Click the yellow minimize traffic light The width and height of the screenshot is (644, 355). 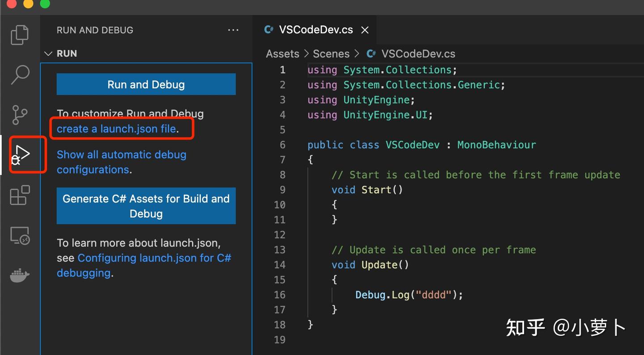click(x=28, y=4)
